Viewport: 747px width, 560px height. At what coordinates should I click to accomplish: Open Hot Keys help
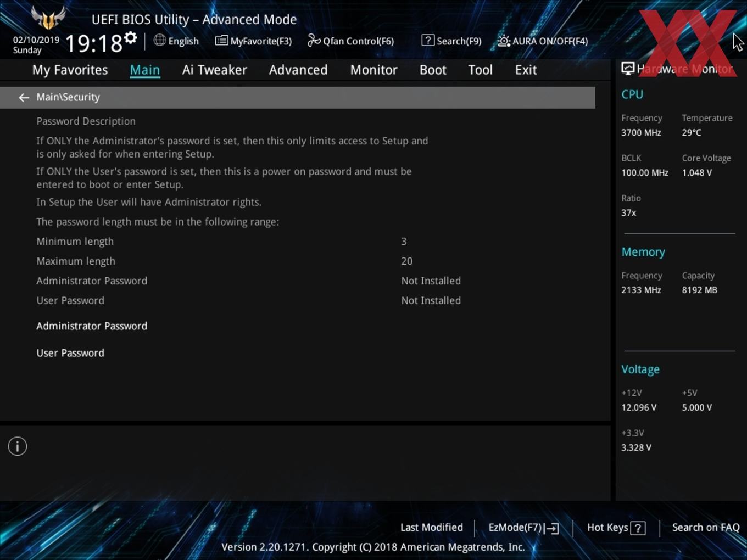607,528
